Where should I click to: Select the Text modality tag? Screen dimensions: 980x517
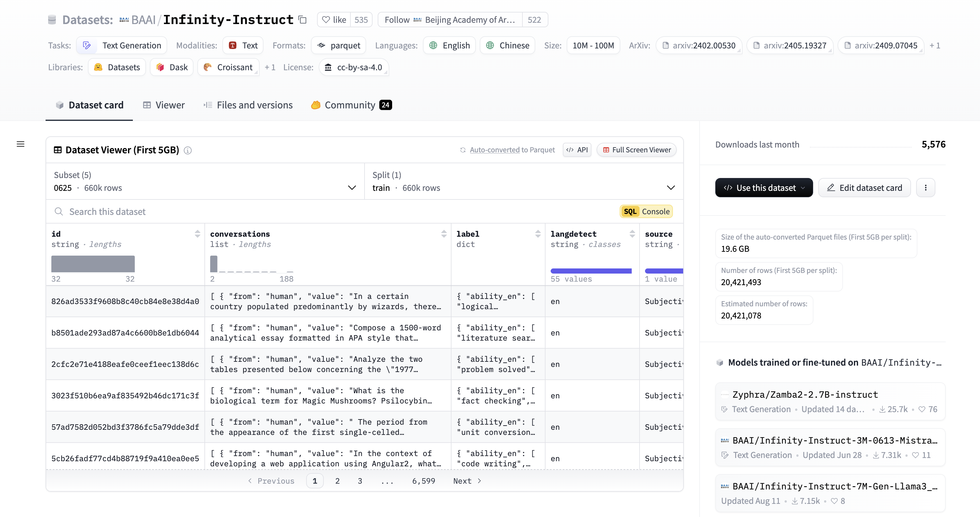(243, 46)
